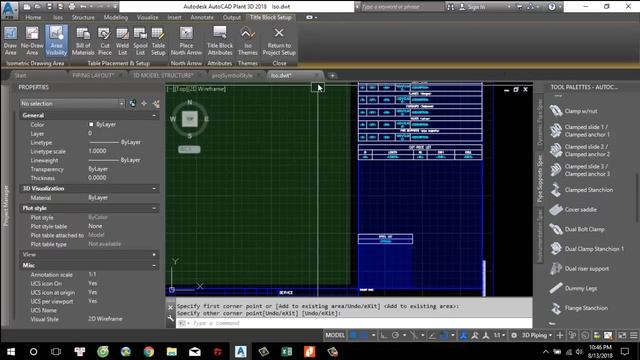Image resolution: width=640 pixels, height=360 pixels.
Task: Select the Draw Area tool
Action: point(11,41)
